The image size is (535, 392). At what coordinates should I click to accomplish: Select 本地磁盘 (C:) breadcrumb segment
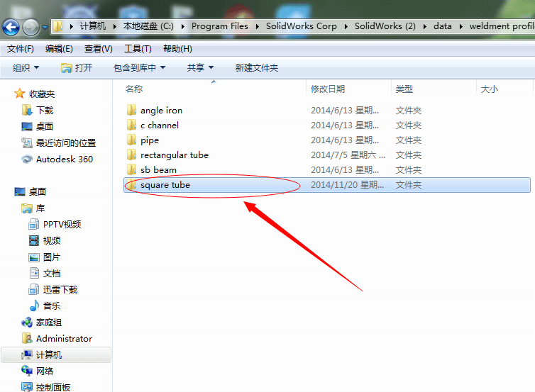point(148,26)
